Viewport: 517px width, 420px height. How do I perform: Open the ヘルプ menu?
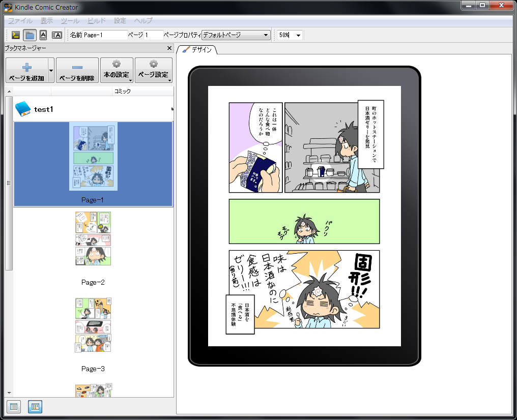point(143,20)
